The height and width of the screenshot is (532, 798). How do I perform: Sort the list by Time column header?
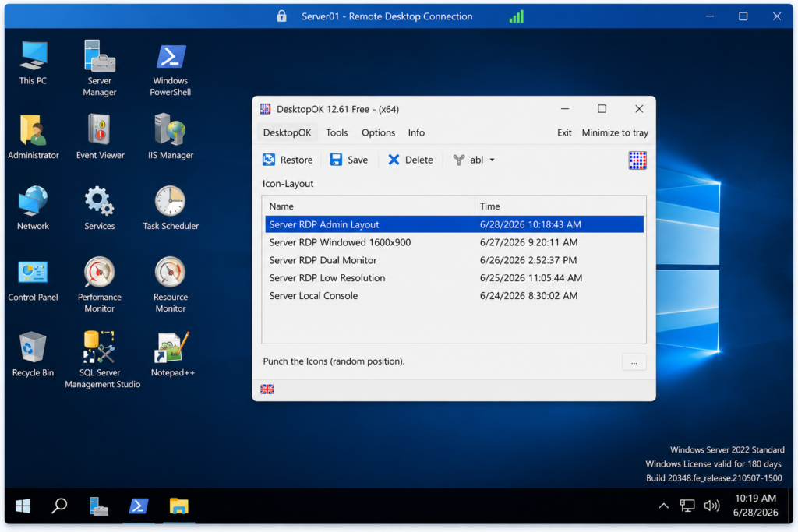560,206
